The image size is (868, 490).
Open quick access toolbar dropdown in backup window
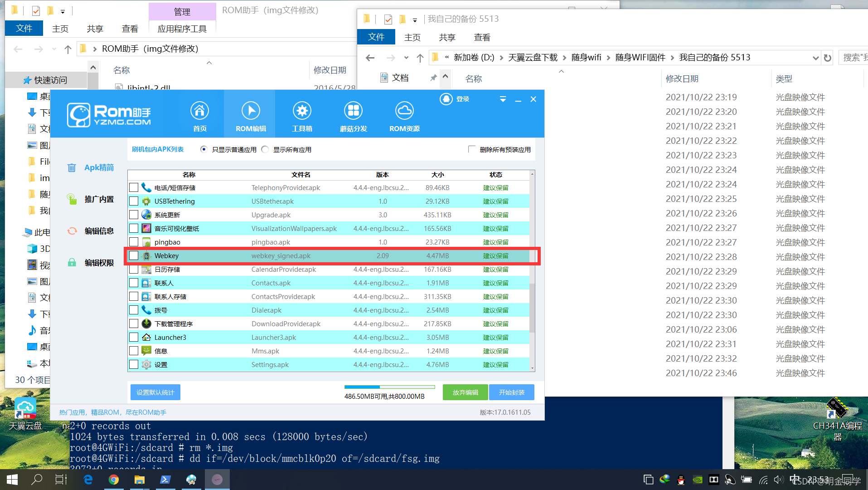(415, 20)
